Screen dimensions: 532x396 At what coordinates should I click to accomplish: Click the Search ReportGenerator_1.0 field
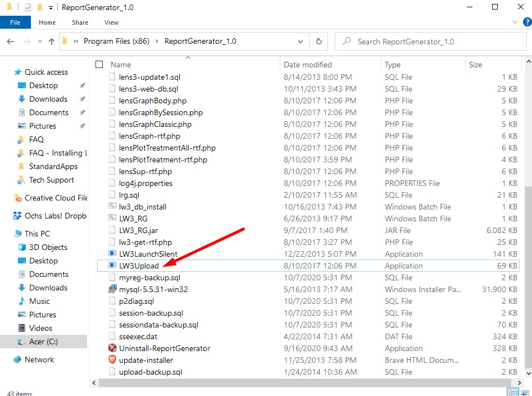click(x=431, y=42)
